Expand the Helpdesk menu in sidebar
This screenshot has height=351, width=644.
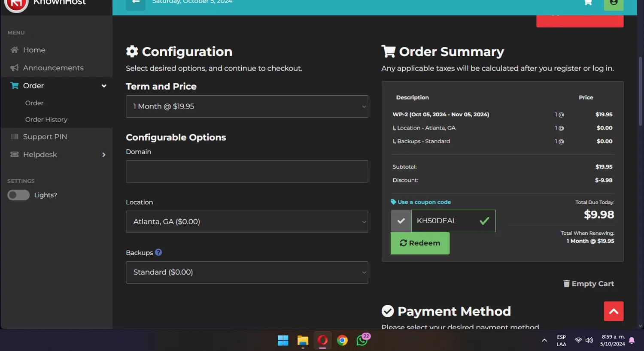(x=56, y=154)
